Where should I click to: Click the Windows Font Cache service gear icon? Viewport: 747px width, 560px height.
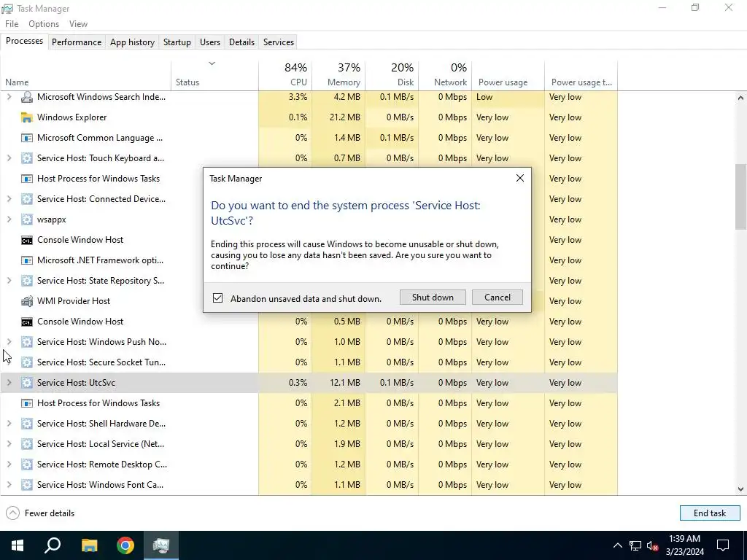point(27,485)
